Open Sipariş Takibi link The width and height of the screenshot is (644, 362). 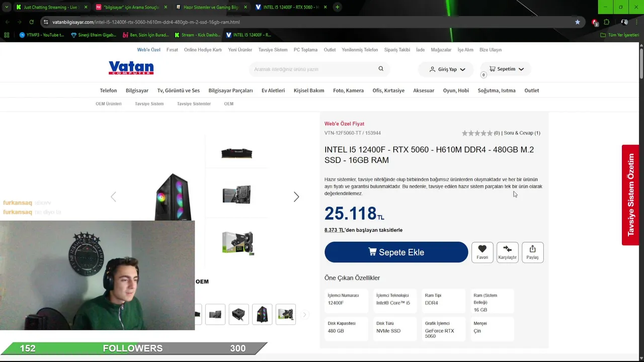397,50
